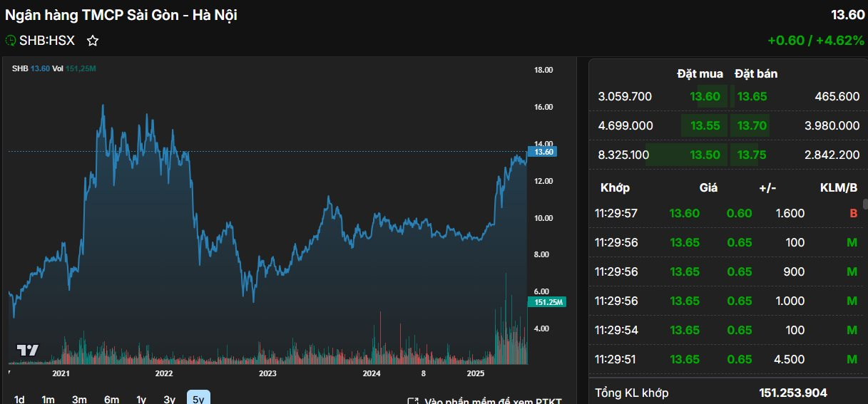This screenshot has width=868, height=404.
Task: Select the 6m chart range
Action: point(111,400)
